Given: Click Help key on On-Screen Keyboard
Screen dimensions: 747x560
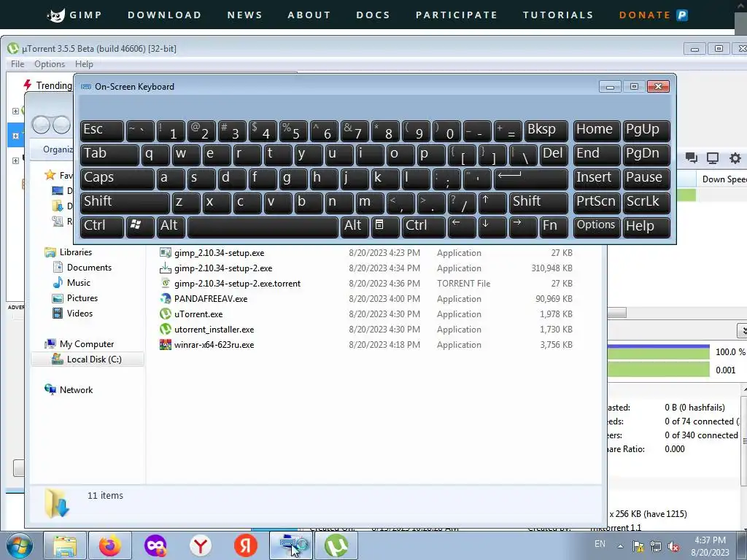Looking at the screenshot, I should coord(646,227).
